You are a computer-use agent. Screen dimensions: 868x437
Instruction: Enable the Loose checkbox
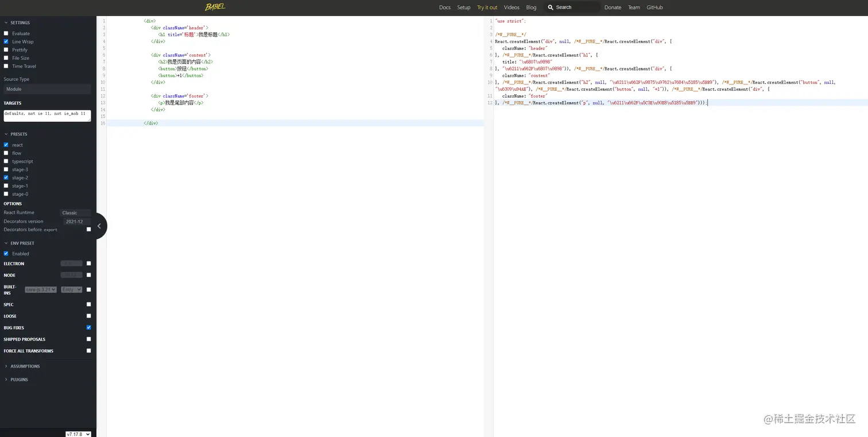88,316
